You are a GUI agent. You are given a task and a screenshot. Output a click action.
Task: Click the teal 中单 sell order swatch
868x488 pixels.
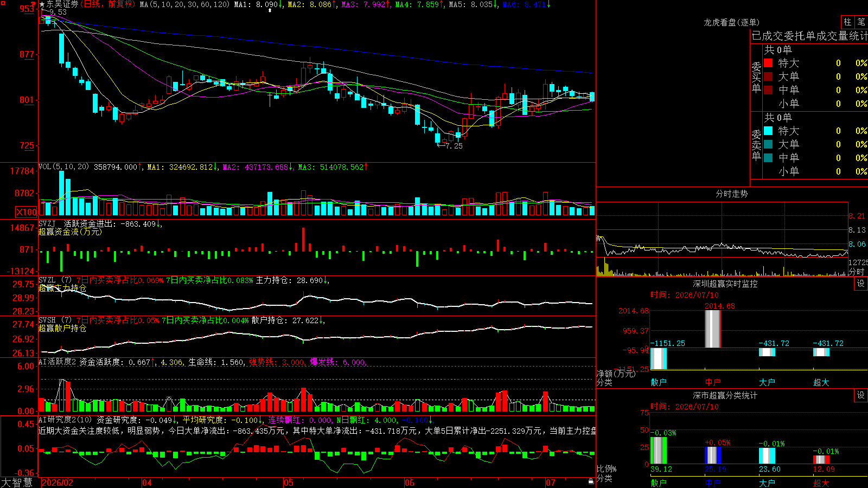click(x=768, y=158)
